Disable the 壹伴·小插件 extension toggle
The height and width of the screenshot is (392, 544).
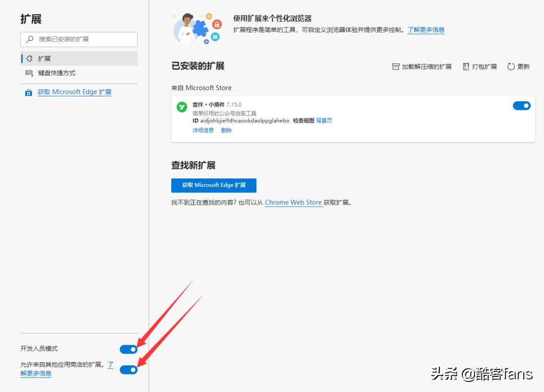[522, 105]
